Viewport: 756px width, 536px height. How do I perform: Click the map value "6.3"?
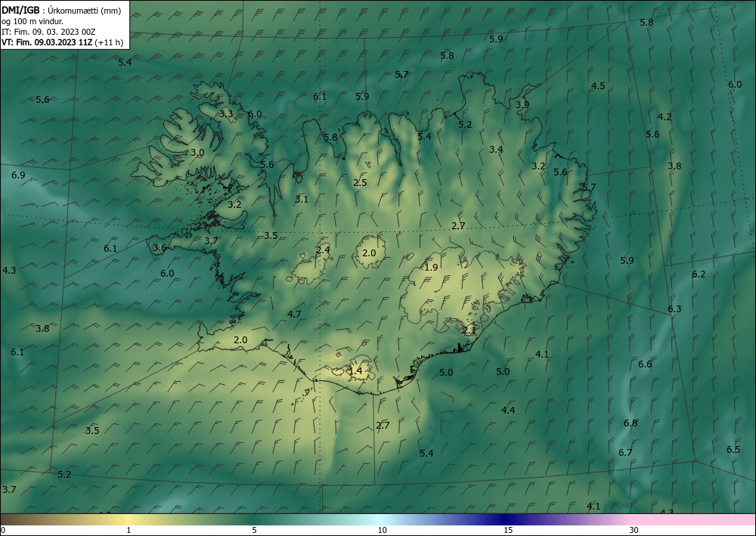674,308
